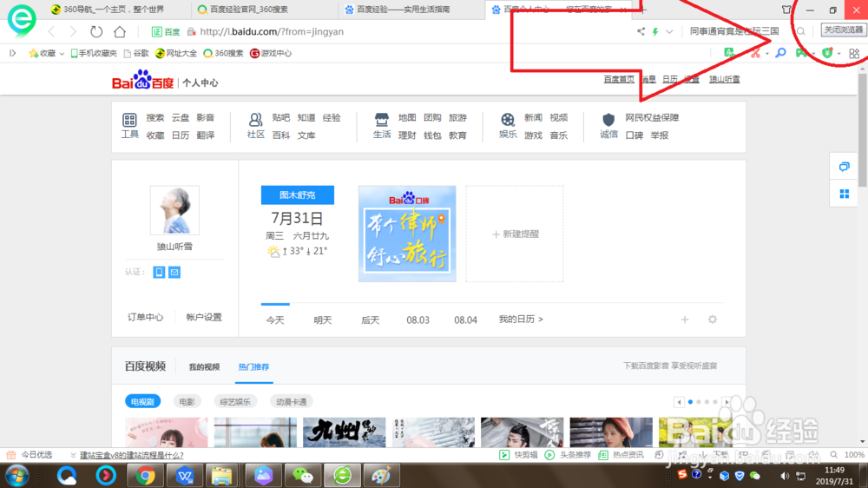Click the Baidu logo
Screen dimensions: 868x488
tap(143, 80)
